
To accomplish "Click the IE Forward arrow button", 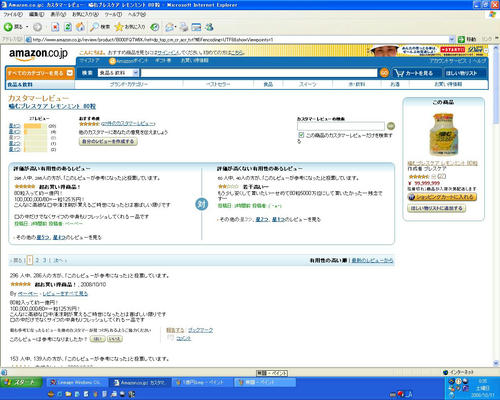I will point(37,27).
